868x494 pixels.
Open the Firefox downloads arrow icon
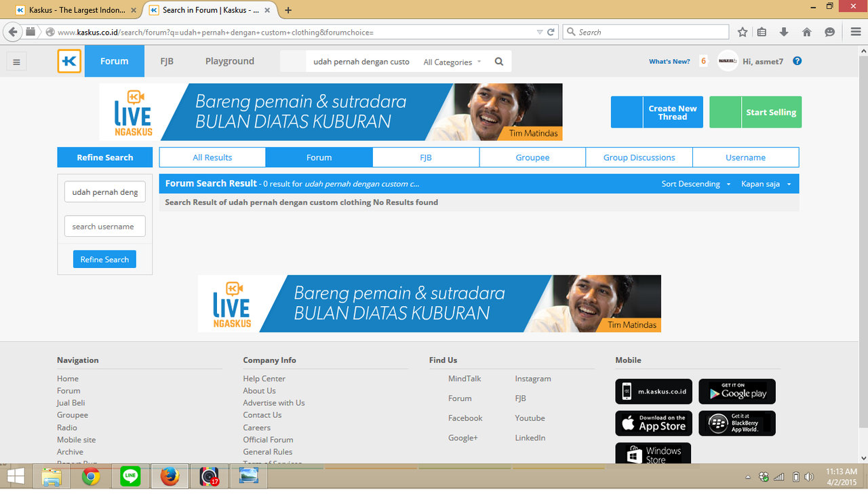[785, 32]
